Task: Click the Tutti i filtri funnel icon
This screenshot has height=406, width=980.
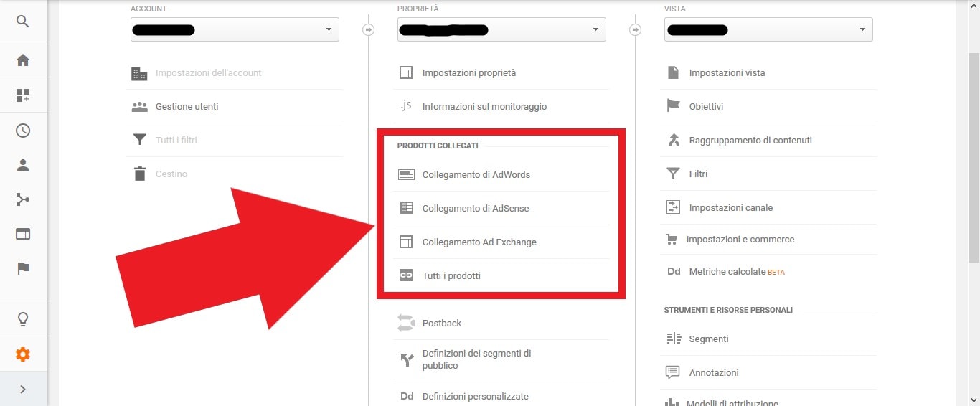Action: click(139, 140)
